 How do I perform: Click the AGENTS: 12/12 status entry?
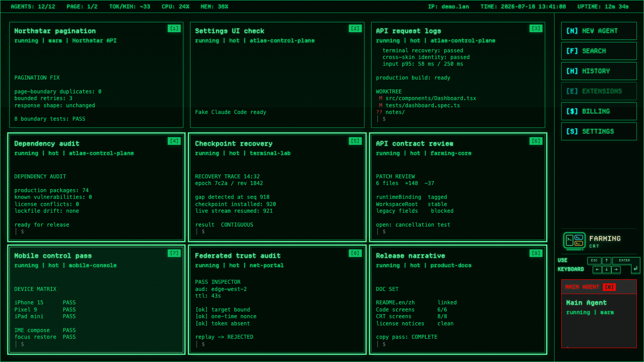tap(33, 7)
